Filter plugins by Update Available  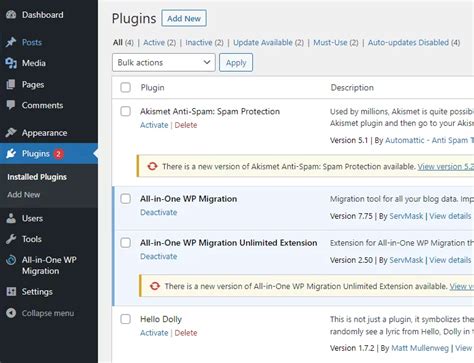tap(263, 43)
